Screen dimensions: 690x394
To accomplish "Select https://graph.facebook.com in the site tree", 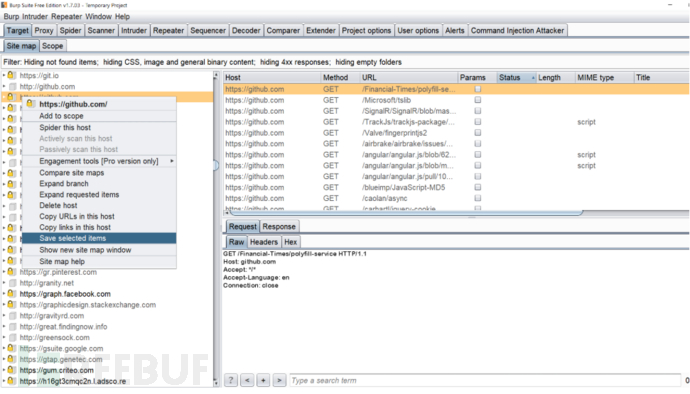I will tap(65, 294).
